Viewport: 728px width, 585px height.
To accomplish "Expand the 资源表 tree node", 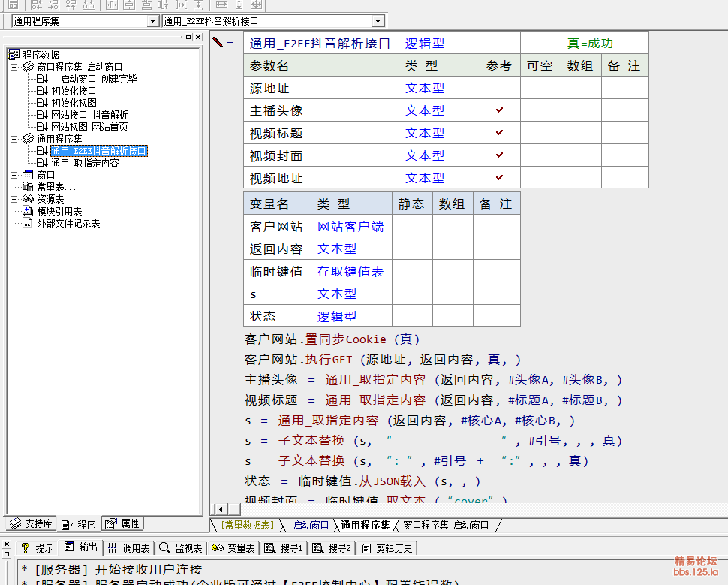I will [14, 199].
